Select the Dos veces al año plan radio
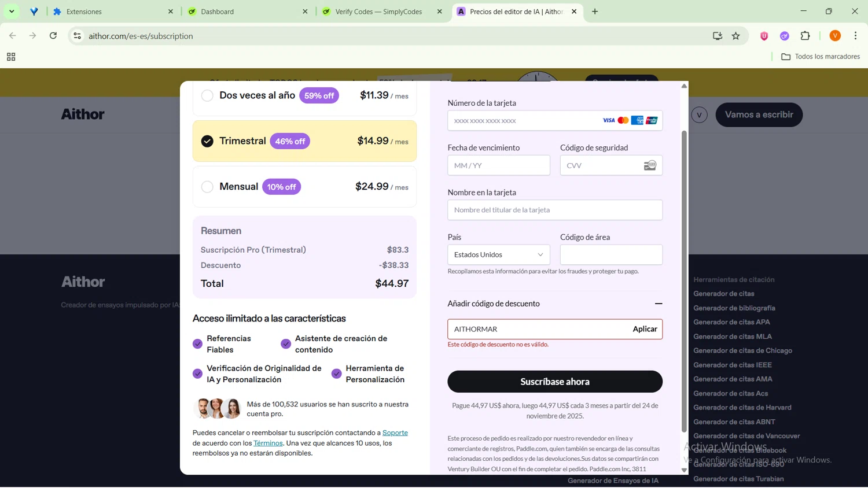 coord(207,96)
